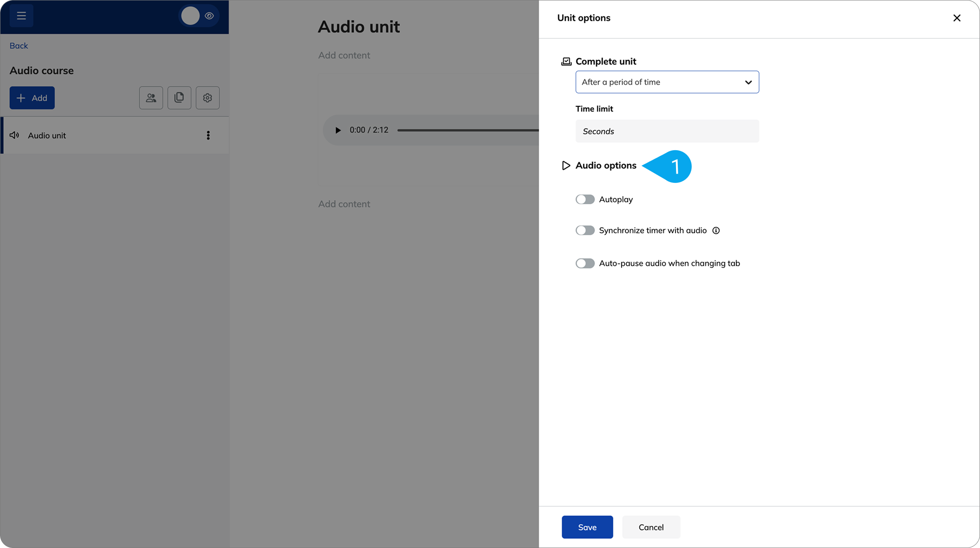980x548 pixels.
Task: Open the Complete unit dropdown
Action: (x=667, y=82)
